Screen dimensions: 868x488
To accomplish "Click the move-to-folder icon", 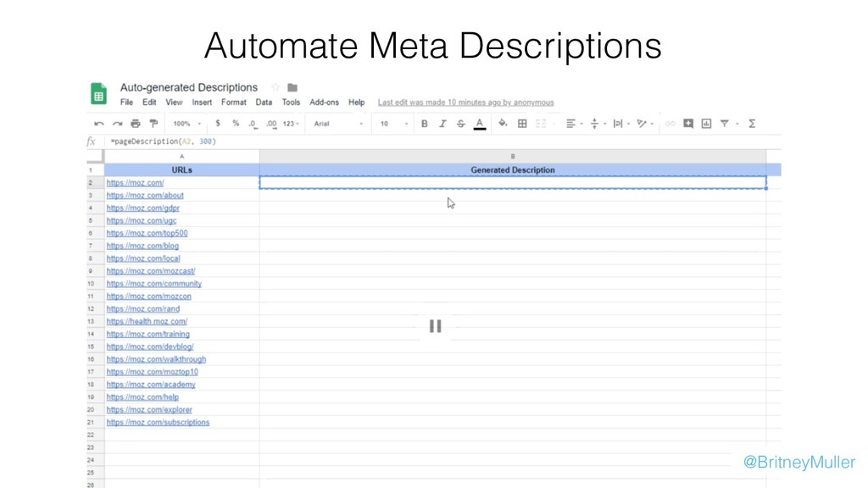I will pyautogui.click(x=292, y=87).
